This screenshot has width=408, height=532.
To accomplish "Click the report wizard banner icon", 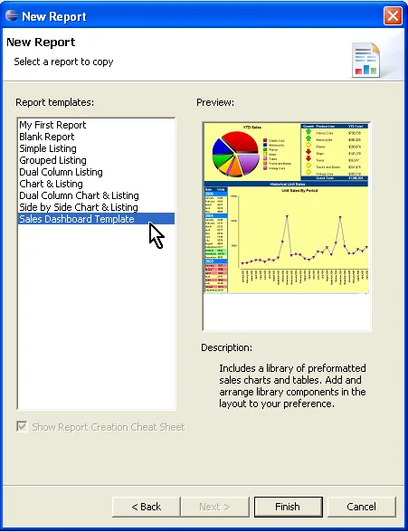I will coord(365,60).
